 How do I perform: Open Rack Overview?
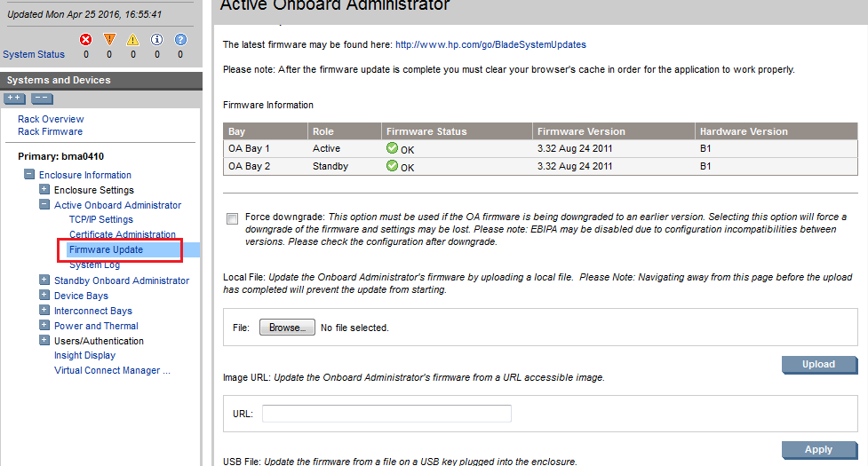[x=51, y=119]
